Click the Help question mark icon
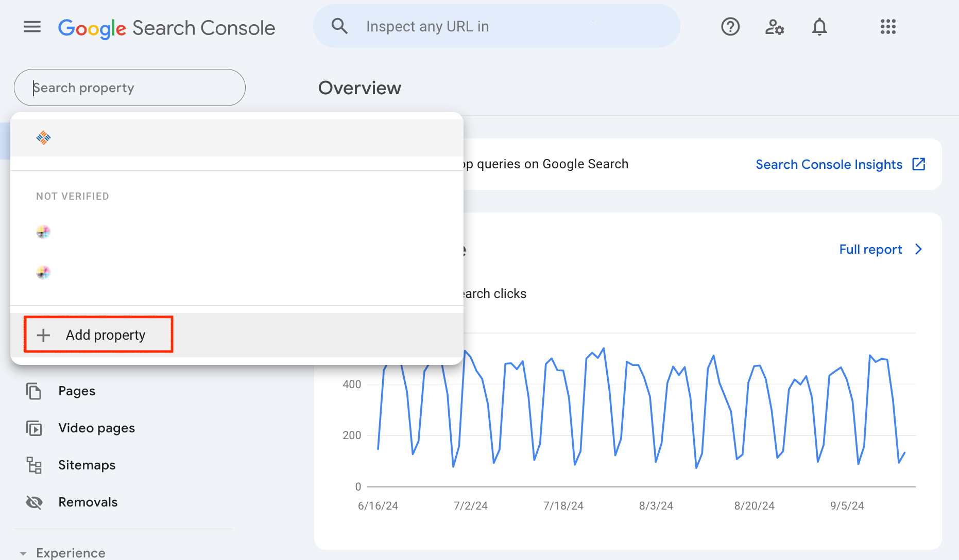Screen dimensions: 959x560 [x=730, y=27]
